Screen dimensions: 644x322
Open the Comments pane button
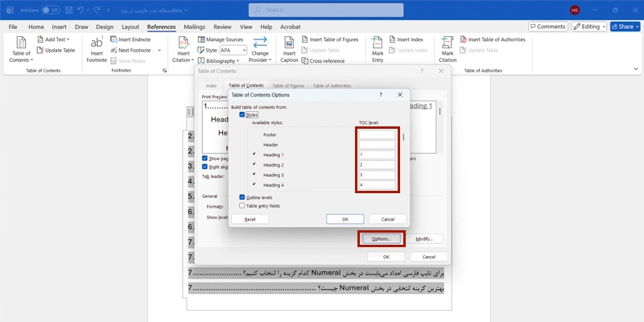point(548,27)
